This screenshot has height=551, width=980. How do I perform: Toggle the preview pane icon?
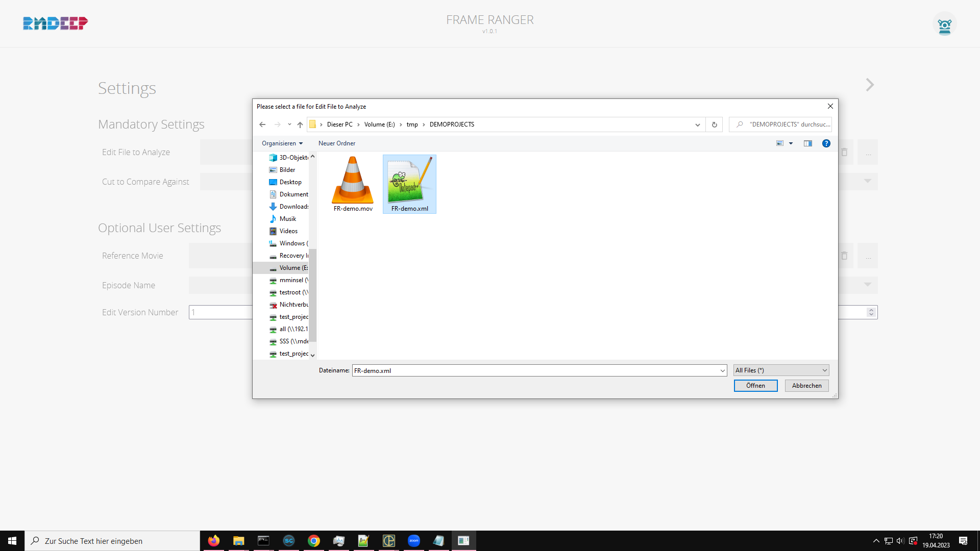point(807,143)
